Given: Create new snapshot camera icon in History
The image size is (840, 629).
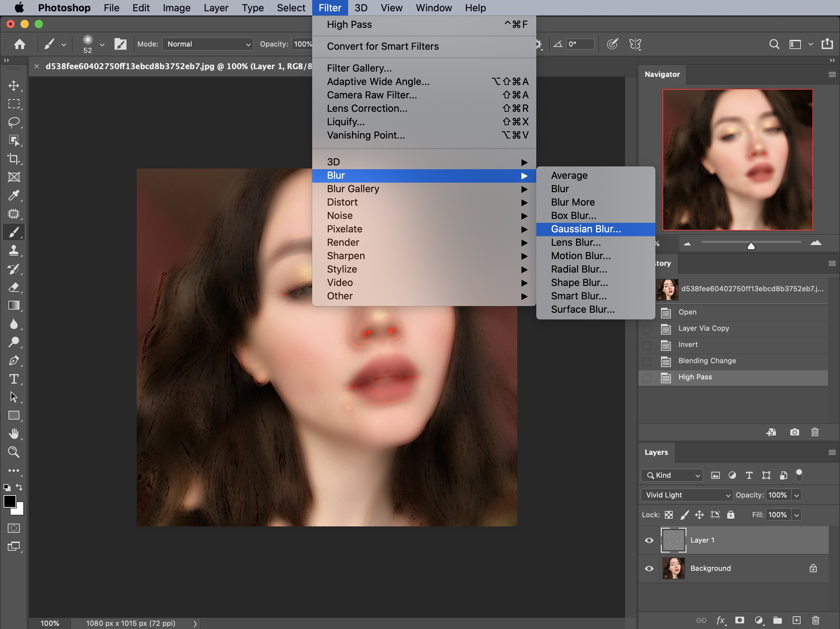Looking at the screenshot, I should click(x=795, y=432).
